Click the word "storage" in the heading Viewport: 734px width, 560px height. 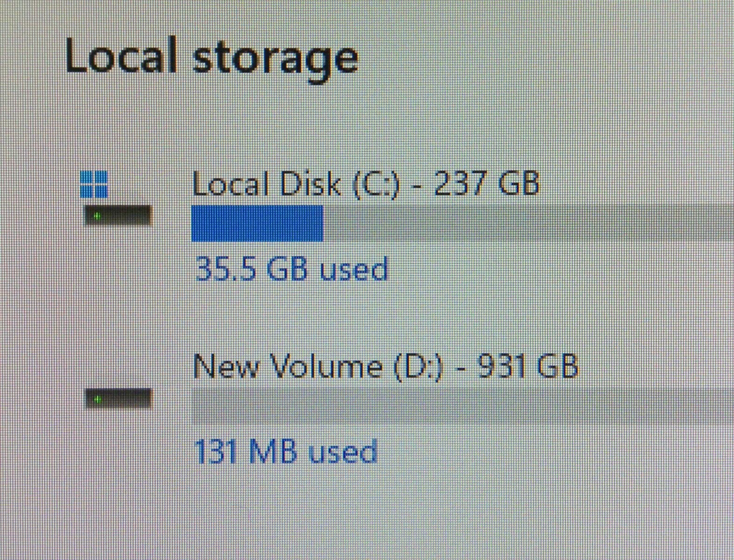click(x=275, y=60)
